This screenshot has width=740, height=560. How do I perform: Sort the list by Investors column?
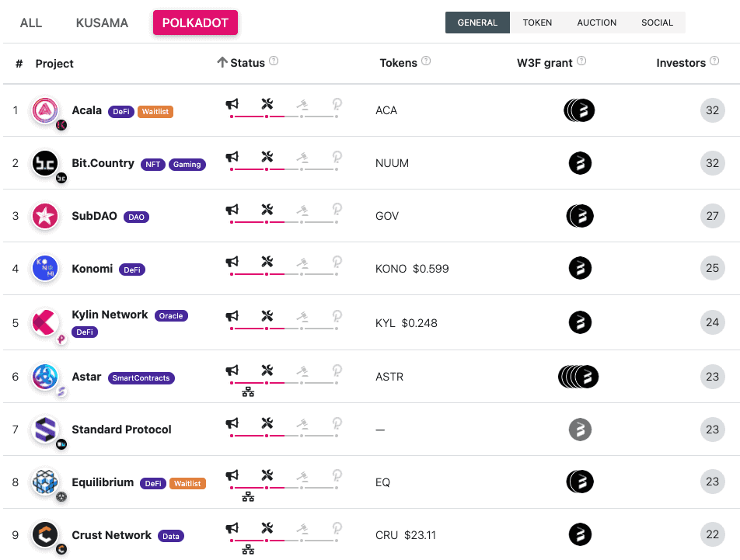pos(681,63)
